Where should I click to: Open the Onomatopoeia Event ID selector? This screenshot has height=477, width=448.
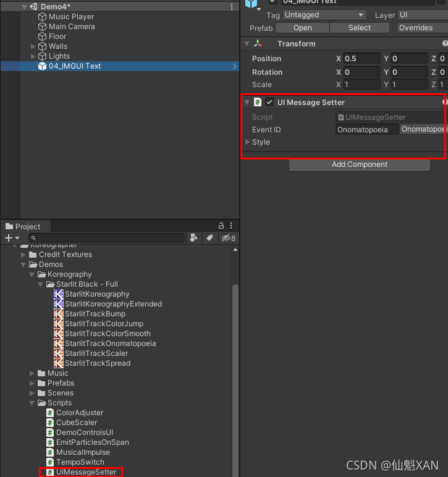click(x=423, y=129)
